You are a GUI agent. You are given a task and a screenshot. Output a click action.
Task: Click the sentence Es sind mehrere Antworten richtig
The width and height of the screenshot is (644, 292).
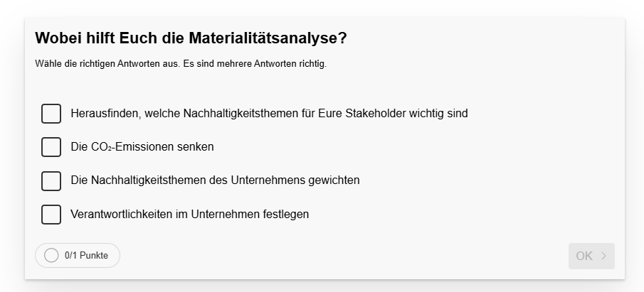pyautogui.click(x=255, y=64)
